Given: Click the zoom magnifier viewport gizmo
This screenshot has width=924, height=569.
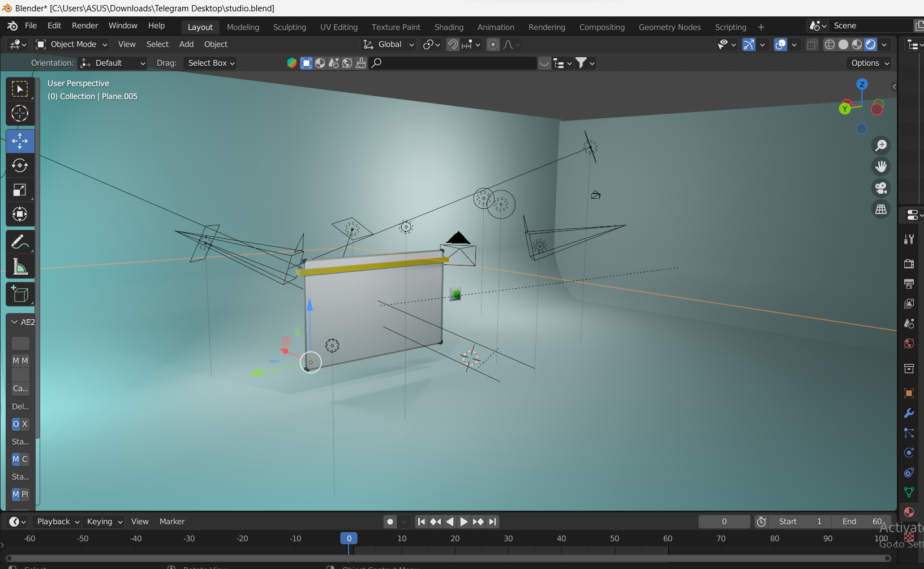Looking at the screenshot, I should [881, 146].
